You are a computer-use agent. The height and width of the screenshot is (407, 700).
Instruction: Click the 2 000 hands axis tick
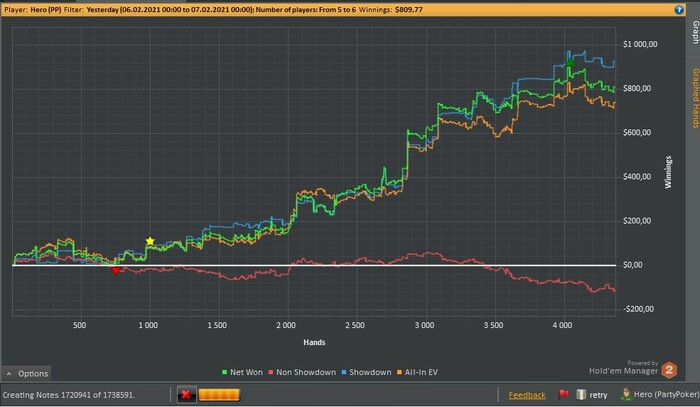(x=286, y=325)
